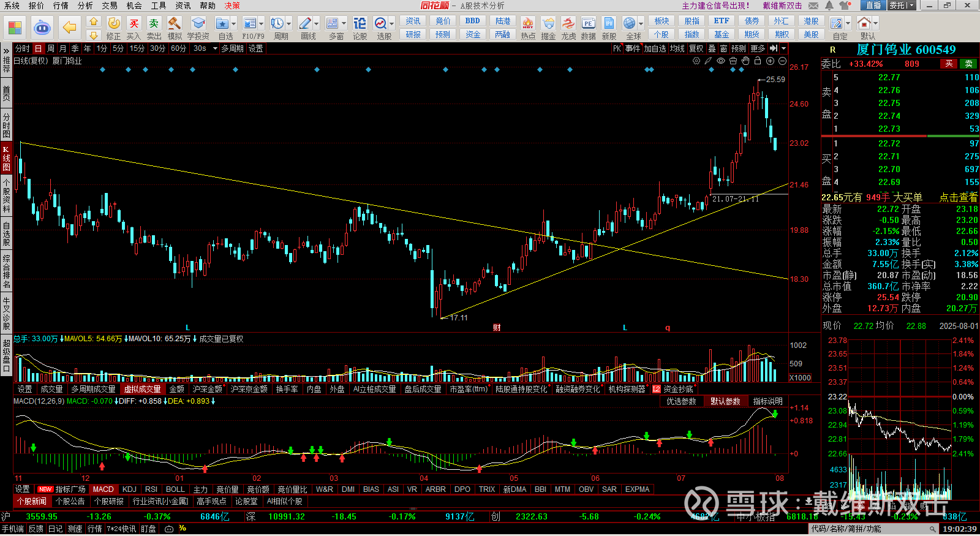The width and height of the screenshot is (980, 536).
Task: Open the 默认 home layout icon
Action: [x=864, y=24]
